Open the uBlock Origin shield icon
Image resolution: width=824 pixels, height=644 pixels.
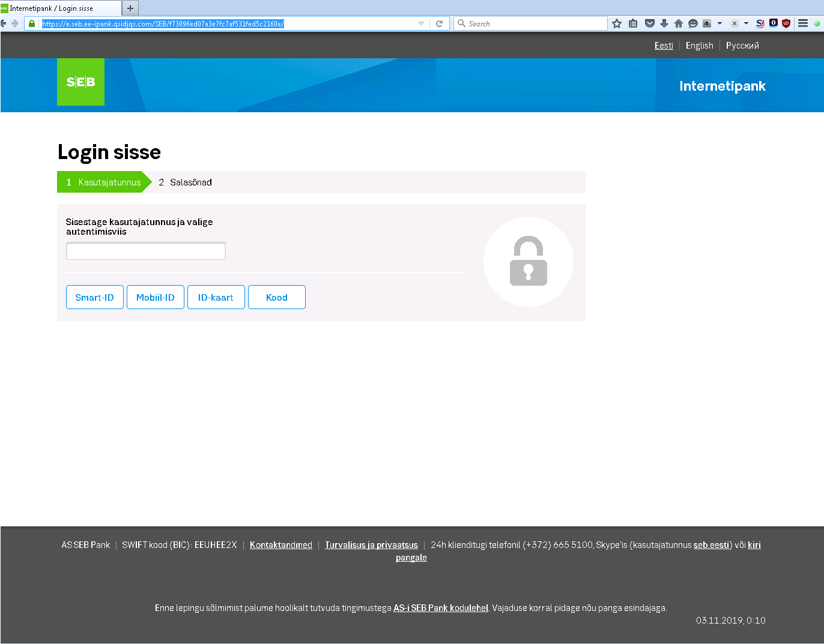click(x=786, y=23)
